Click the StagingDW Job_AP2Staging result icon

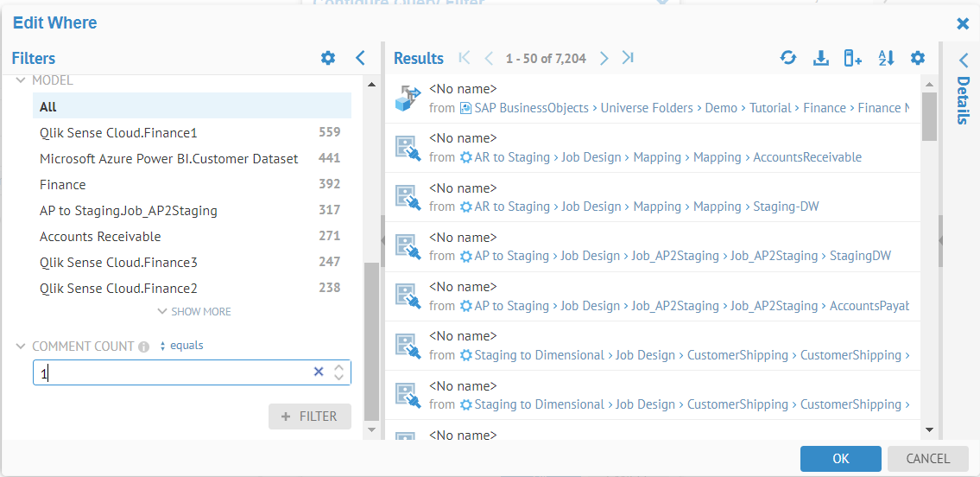pos(408,246)
